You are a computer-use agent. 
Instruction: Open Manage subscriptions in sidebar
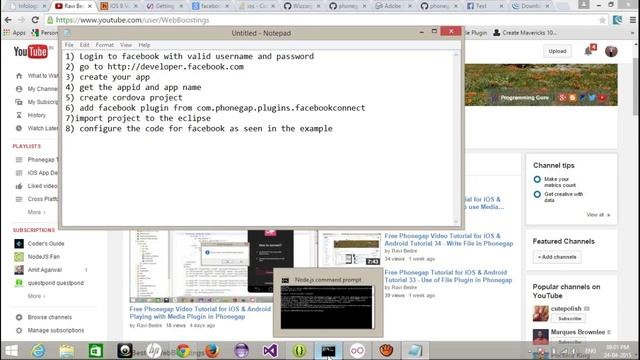tap(56, 330)
